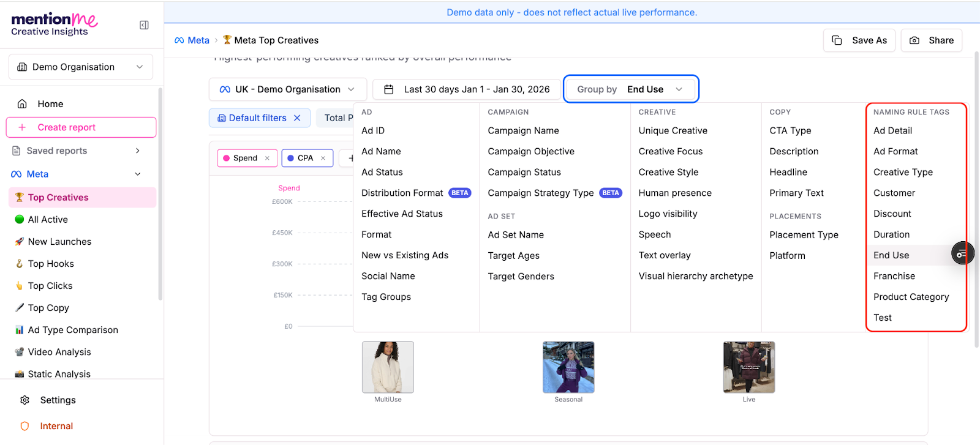Click the Live creative thumbnail
The height and width of the screenshot is (445, 980).
[749, 367]
